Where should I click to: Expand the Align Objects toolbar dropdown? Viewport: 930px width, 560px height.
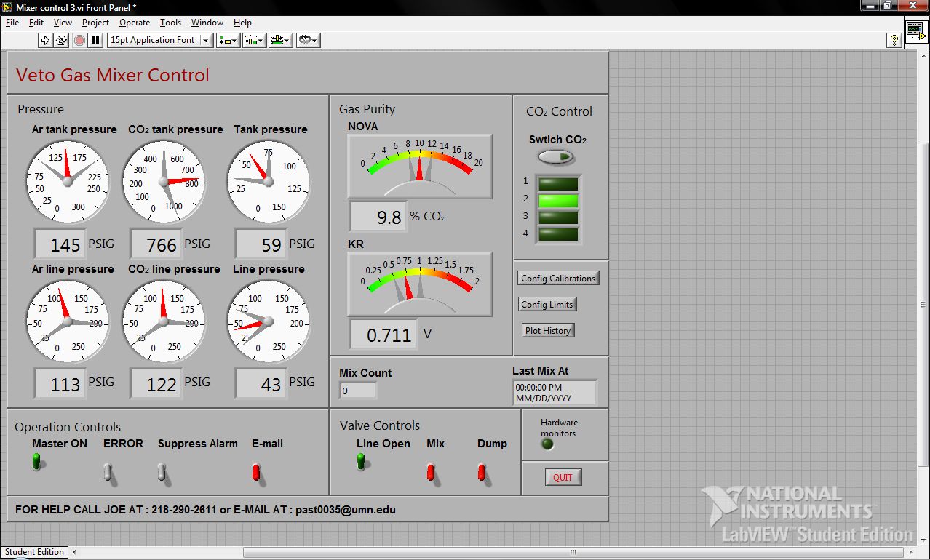pyautogui.click(x=228, y=41)
